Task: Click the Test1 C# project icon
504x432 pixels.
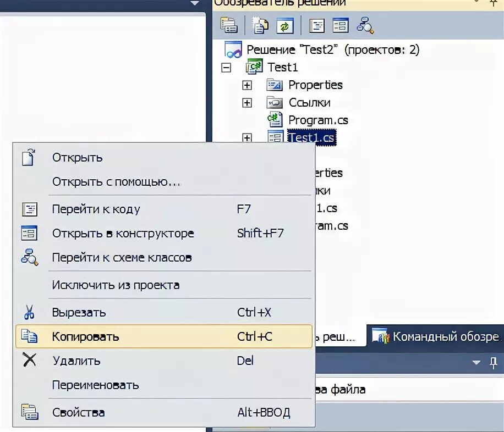Action: click(x=254, y=67)
